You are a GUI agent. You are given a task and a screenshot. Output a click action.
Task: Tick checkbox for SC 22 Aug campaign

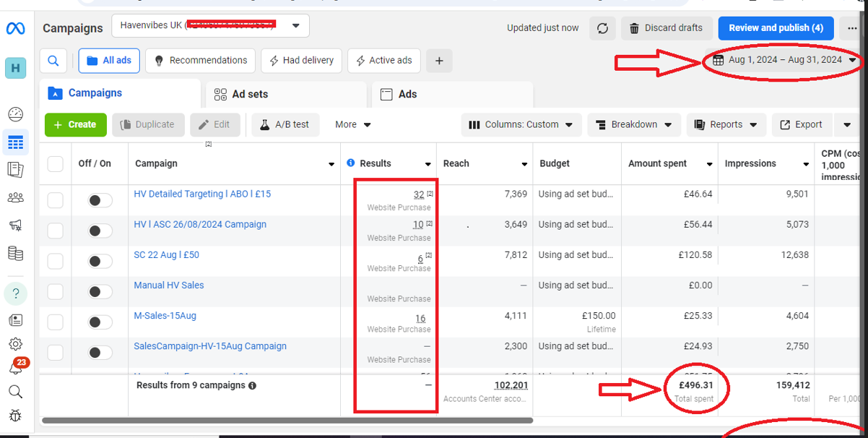(55, 261)
